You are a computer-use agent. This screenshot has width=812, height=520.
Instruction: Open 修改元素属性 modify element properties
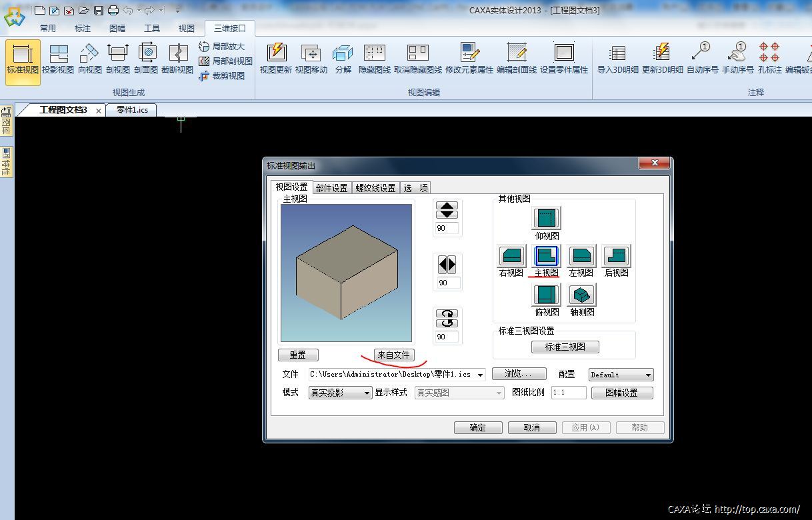pos(469,59)
